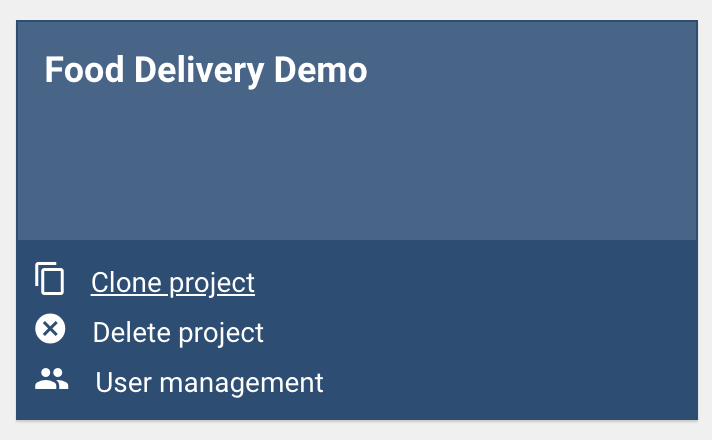Click the User management people icon
Screen dimensions: 712x440
(51, 380)
